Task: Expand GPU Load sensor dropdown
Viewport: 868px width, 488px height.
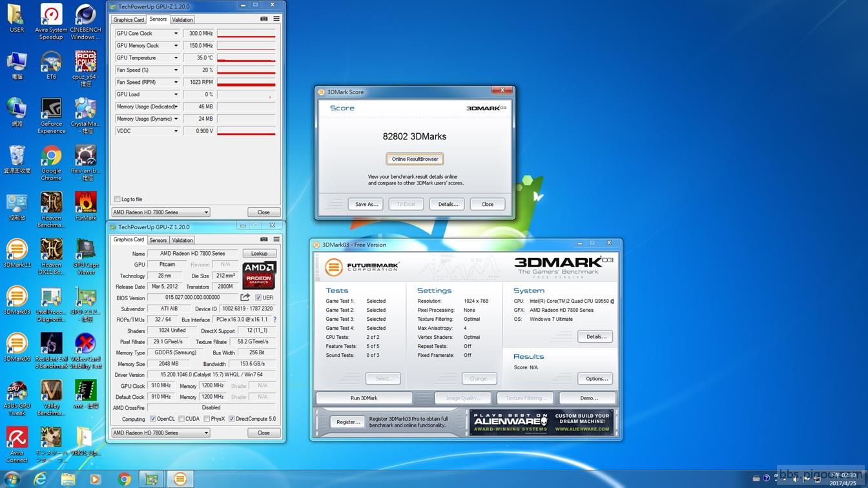Action: click(x=176, y=94)
